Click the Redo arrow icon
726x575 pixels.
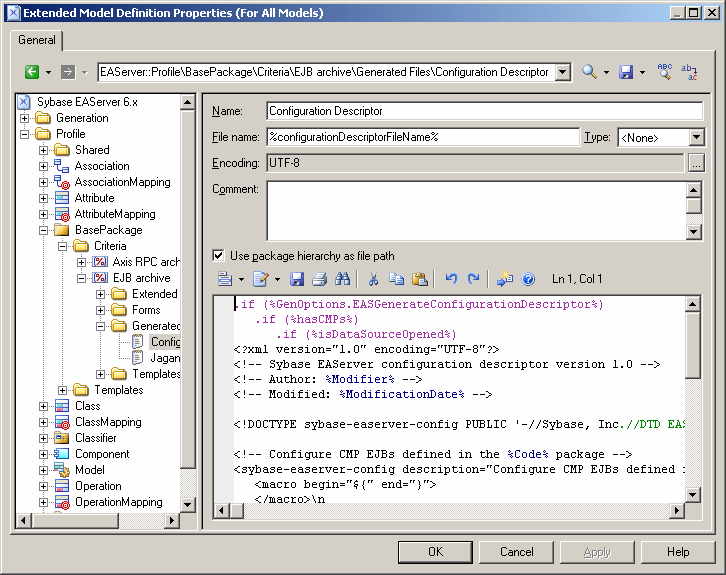coord(473,279)
